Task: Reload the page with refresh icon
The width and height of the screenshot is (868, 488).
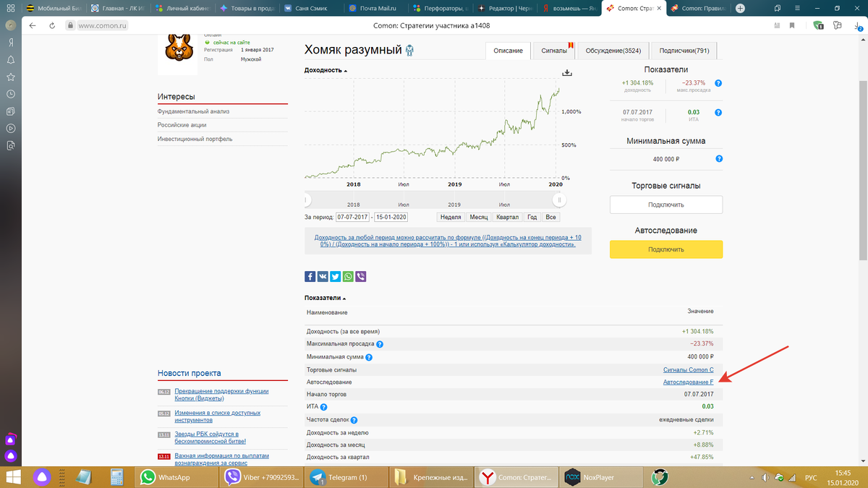Action: (x=52, y=25)
